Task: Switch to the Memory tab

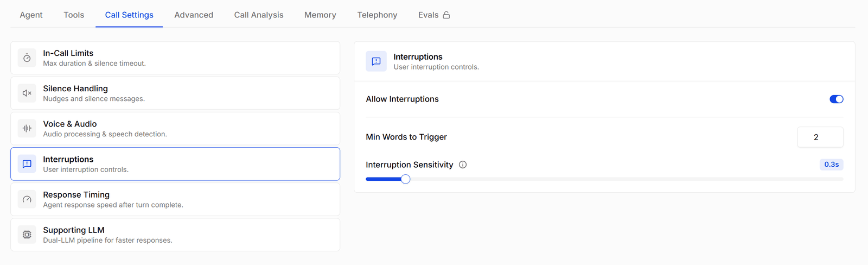Action: coord(320,15)
